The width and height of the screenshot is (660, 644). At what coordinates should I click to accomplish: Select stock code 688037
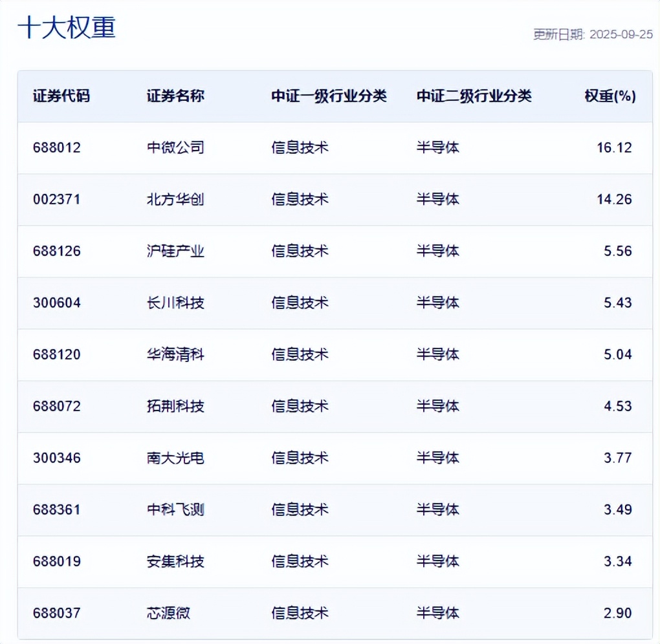point(57,614)
